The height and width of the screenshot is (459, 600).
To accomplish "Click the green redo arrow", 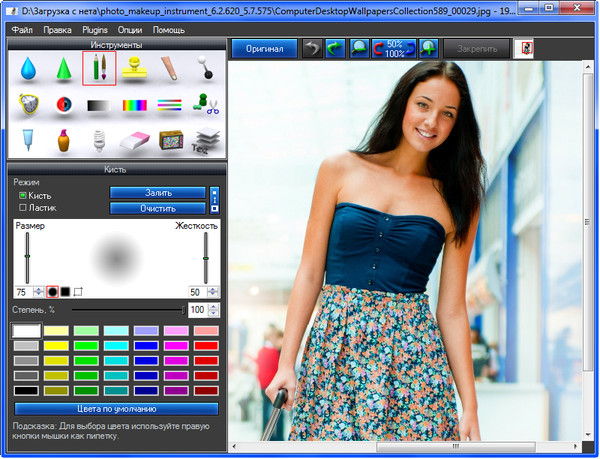I will 333,48.
